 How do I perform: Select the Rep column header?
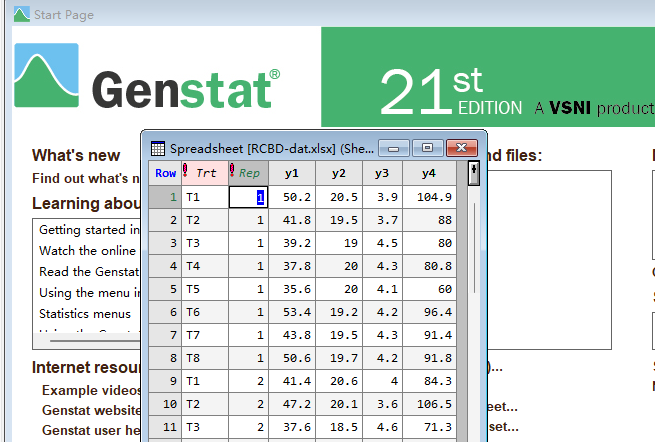click(248, 173)
